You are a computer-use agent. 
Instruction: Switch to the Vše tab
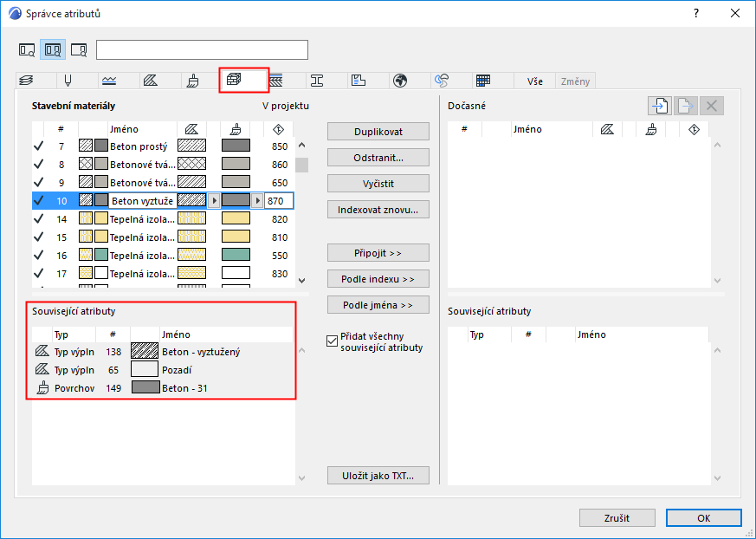click(x=534, y=81)
